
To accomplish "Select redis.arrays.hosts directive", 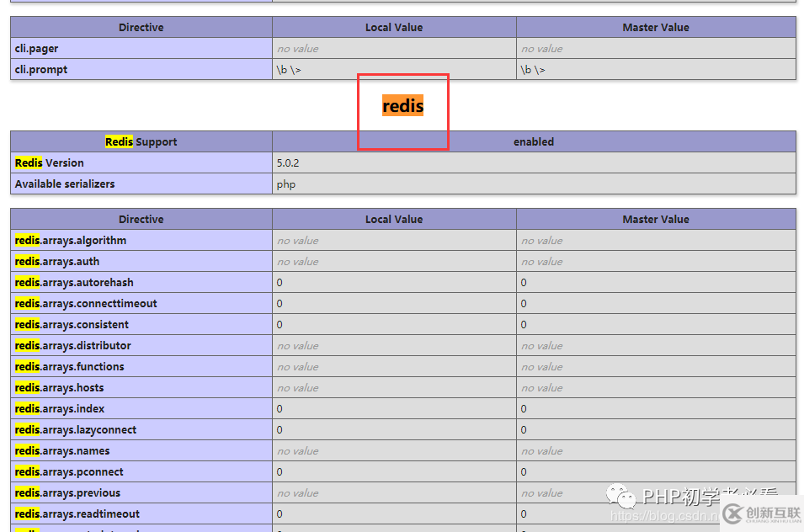I will tap(141, 387).
